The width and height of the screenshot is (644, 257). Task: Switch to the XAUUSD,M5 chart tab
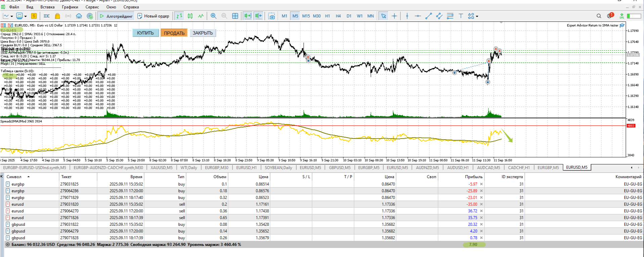tap(161, 167)
